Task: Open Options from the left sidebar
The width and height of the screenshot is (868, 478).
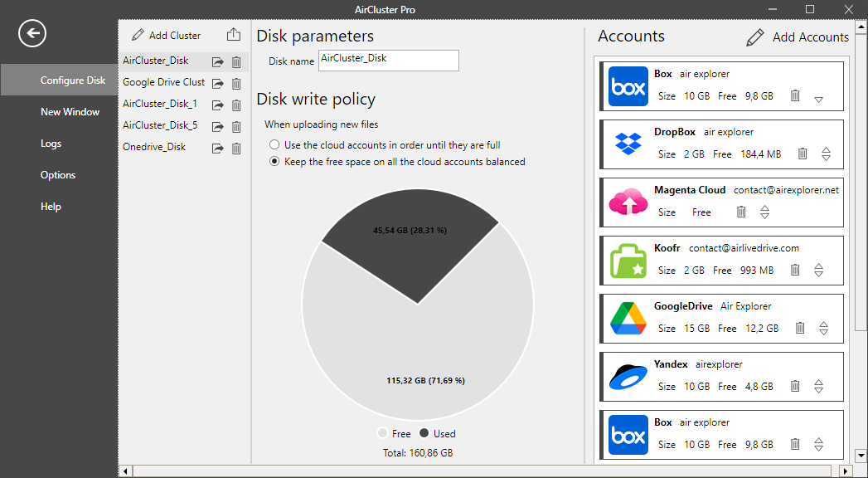Action: 58,175
